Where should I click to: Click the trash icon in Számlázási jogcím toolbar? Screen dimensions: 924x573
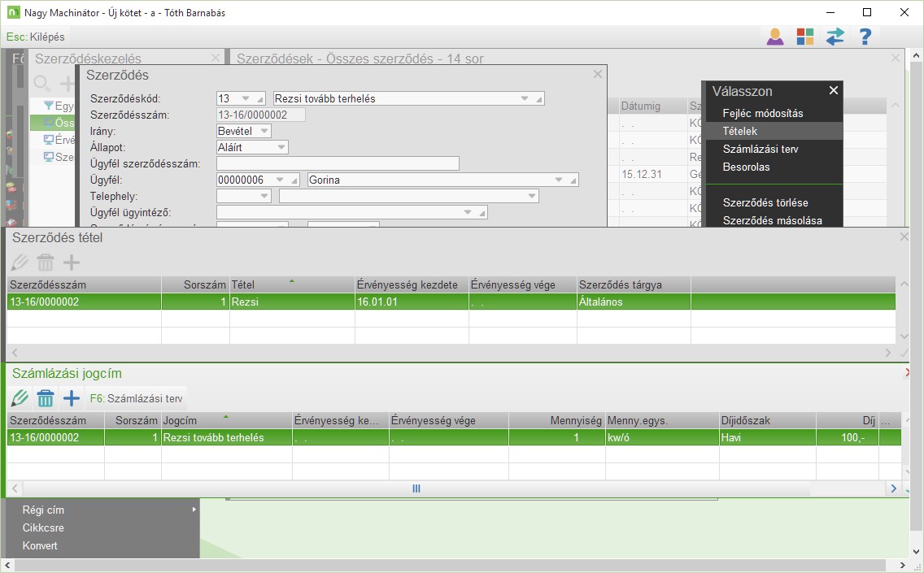click(46, 399)
